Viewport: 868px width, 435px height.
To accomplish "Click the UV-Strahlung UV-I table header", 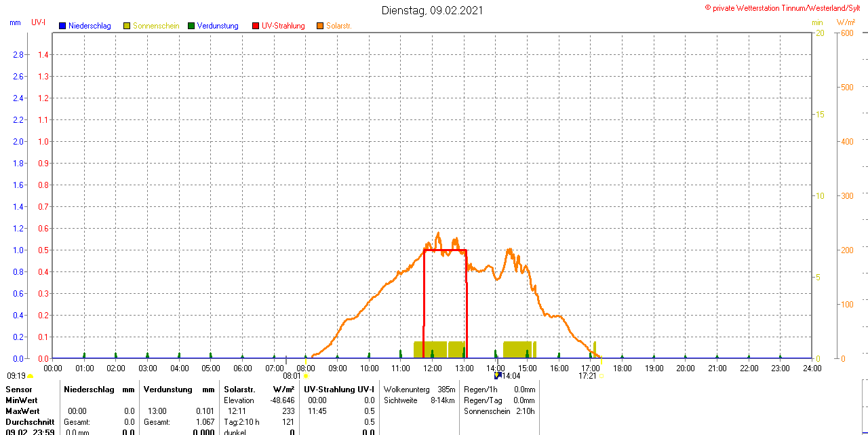I will pos(339,390).
